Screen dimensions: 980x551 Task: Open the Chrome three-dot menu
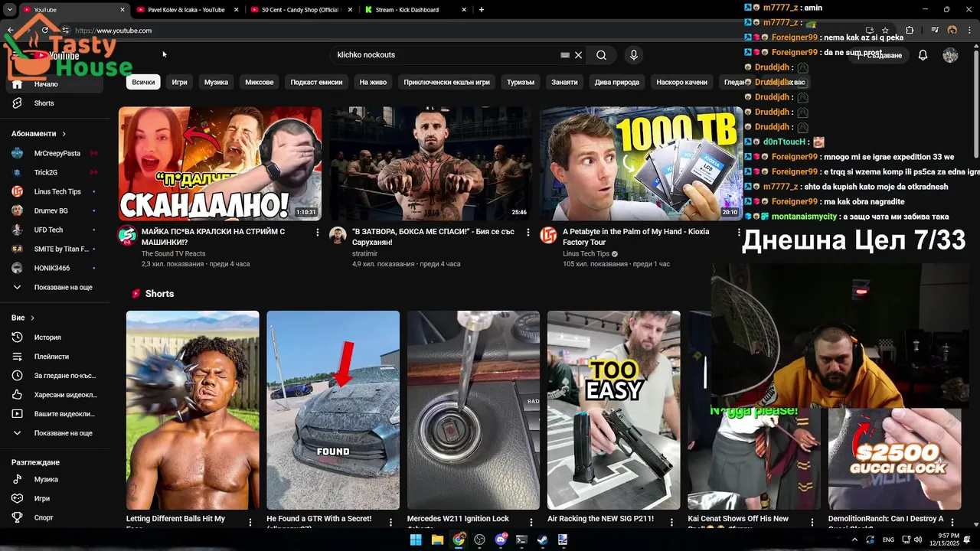pos(969,31)
